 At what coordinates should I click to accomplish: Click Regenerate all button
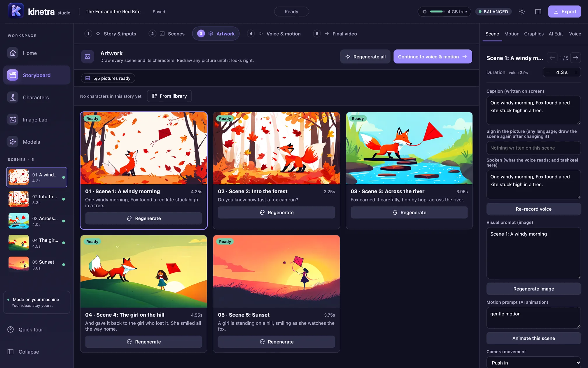tap(365, 56)
